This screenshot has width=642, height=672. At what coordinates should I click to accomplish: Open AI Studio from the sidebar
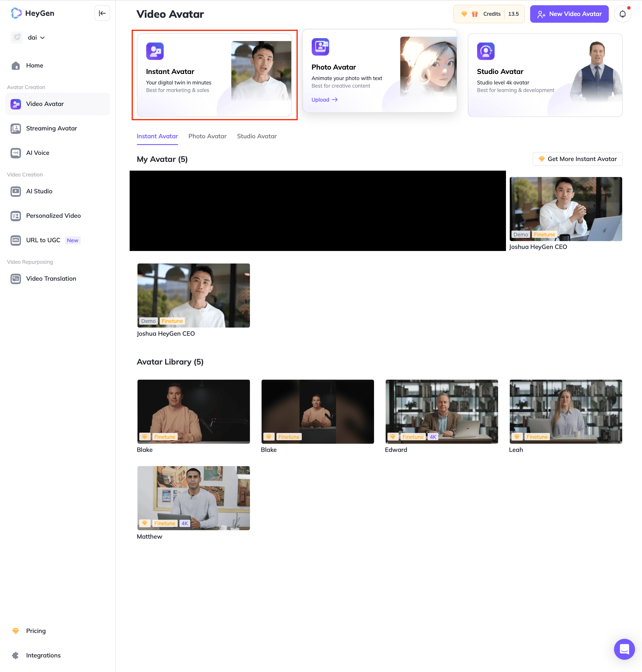[57, 191]
